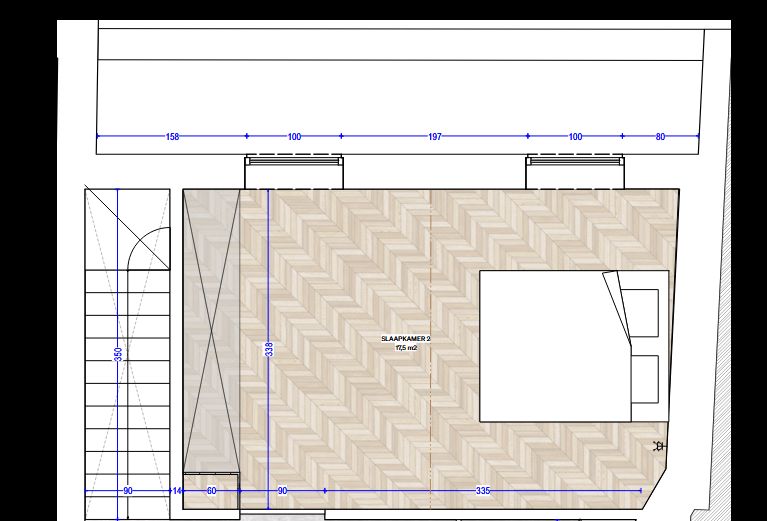
Task: Click the 14 dimension label
Action: pyautogui.click(x=177, y=491)
